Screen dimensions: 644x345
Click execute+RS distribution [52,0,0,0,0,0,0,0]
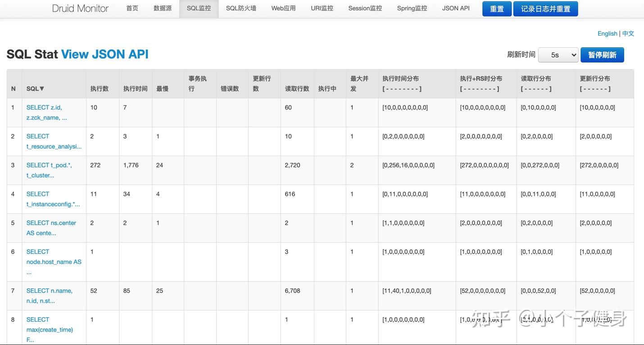pos(483,291)
